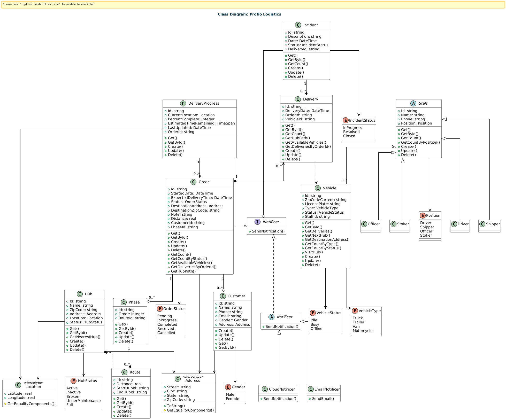Click the OrderStatus enum E icon

pos(160,309)
